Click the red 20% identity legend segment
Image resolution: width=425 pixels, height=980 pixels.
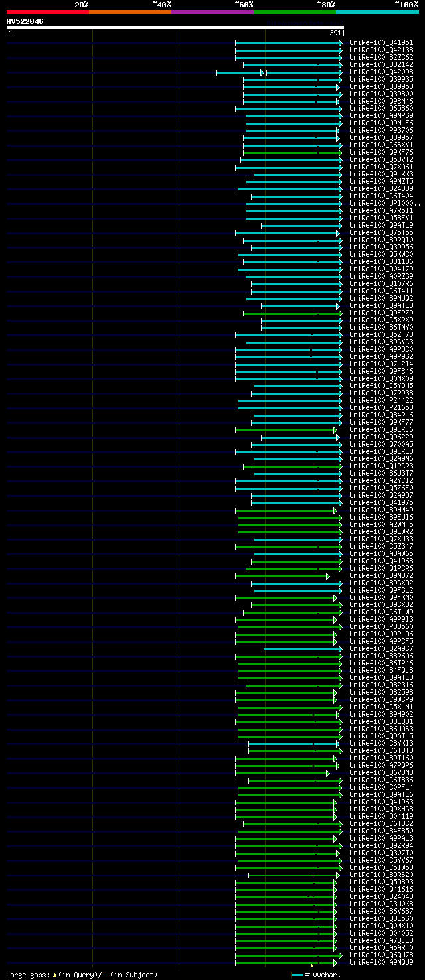point(47,12)
